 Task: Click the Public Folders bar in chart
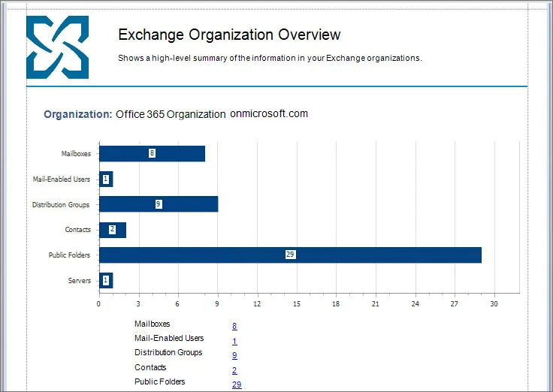(290, 255)
